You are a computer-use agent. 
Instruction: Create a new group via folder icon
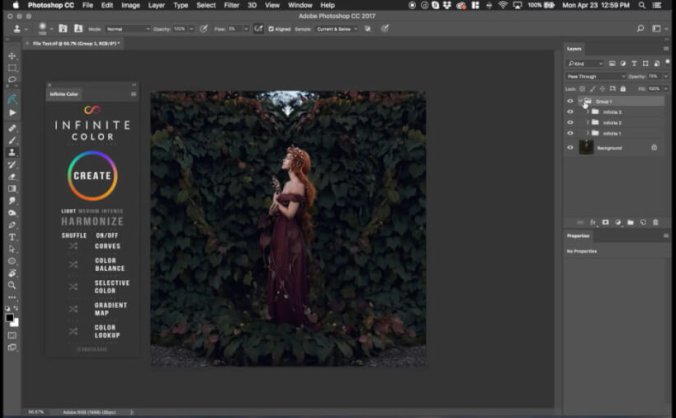click(631, 221)
